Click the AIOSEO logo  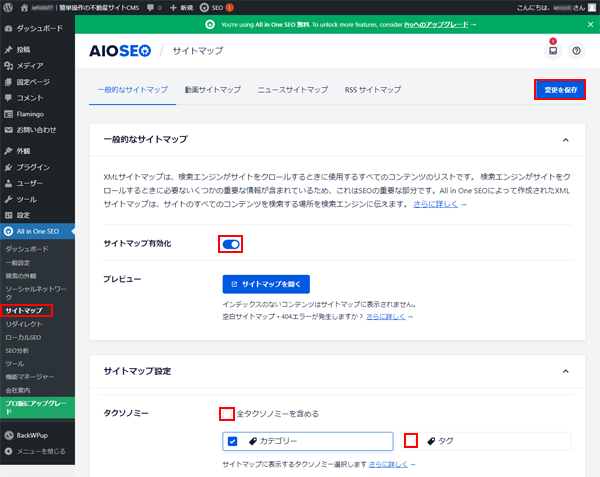[x=120, y=50]
